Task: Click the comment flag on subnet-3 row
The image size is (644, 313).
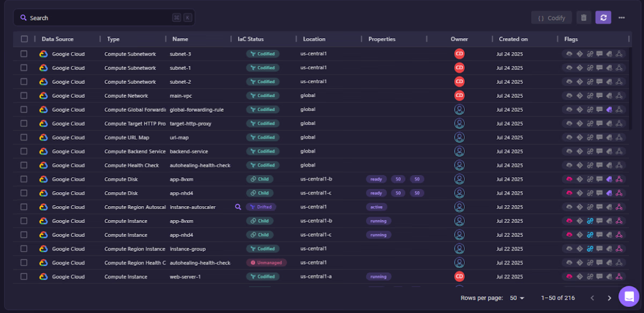Action: 599,54
